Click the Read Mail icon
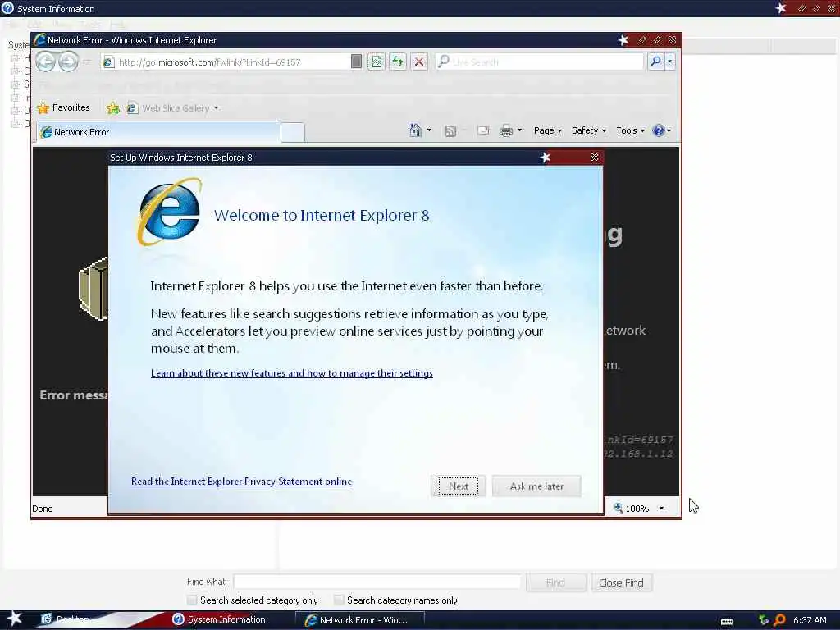 tap(482, 130)
